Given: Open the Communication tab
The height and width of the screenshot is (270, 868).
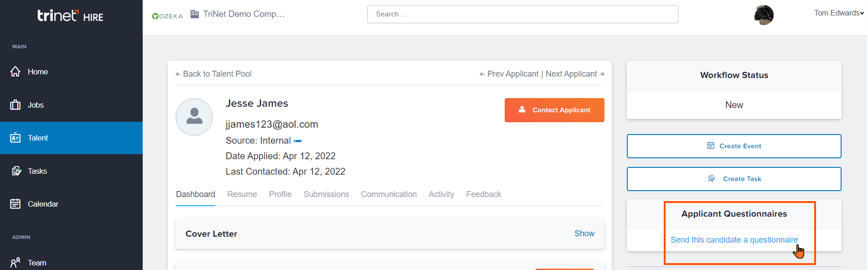Looking at the screenshot, I should tap(389, 194).
